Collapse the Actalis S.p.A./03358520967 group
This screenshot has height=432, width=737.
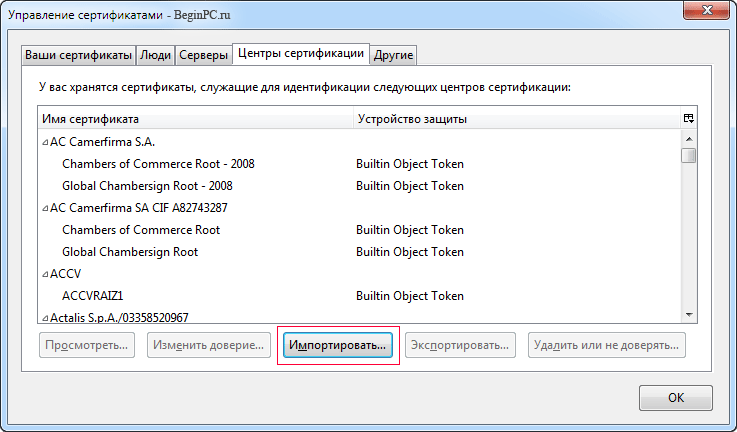point(45,318)
